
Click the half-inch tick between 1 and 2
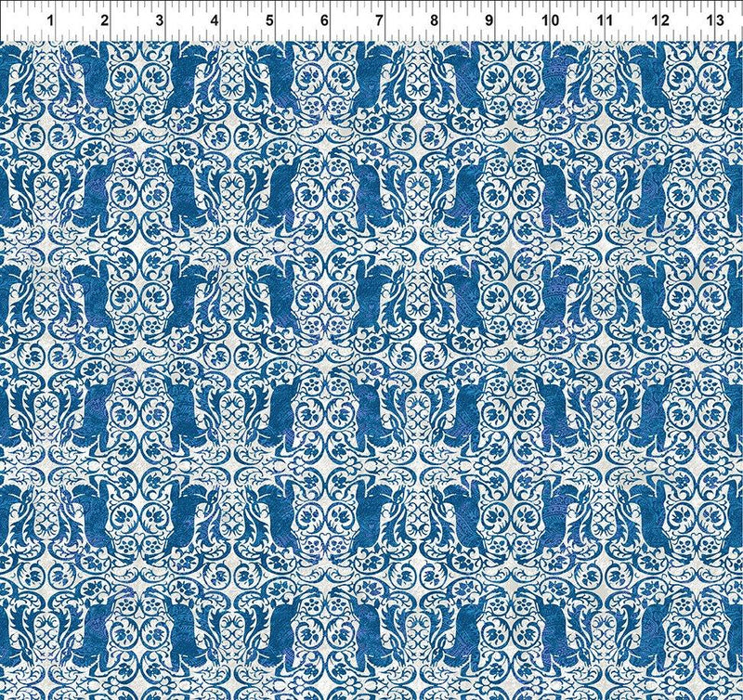coord(83,7)
